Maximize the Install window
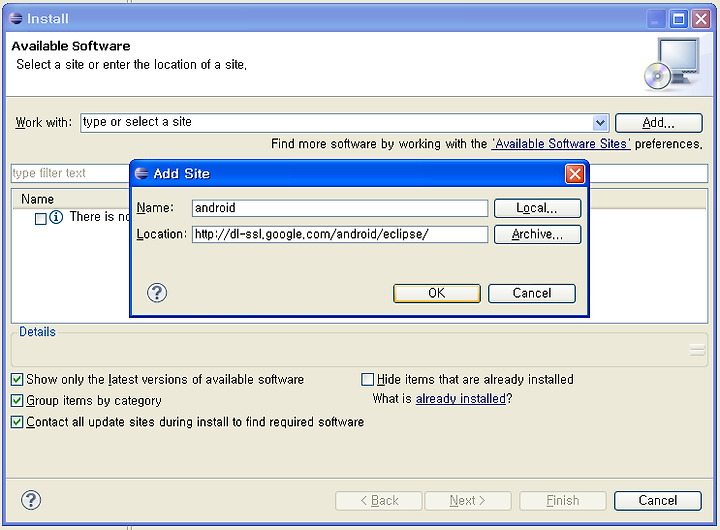720x530 pixels. (x=679, y=19)
